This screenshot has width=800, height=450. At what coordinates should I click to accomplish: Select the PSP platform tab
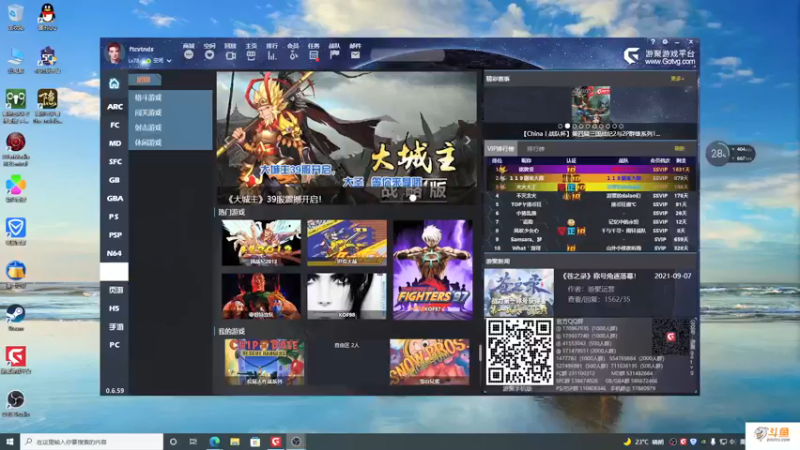[x=115, y=235]
